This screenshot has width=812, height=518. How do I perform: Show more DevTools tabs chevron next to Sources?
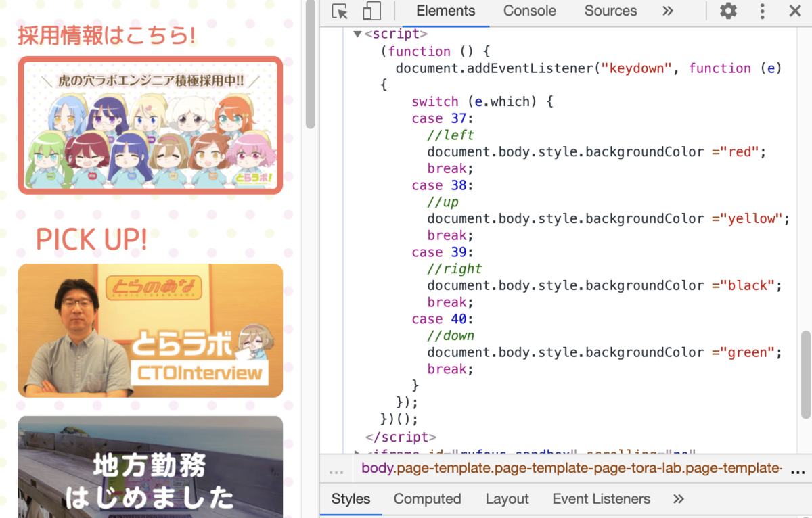[668, 11]
